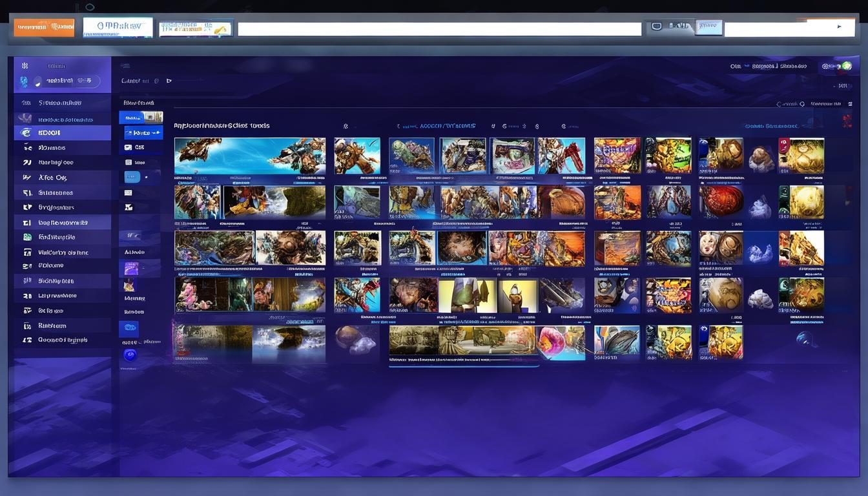Open the large banner thumbnail with flying creatures
The width and height of the screenshot is (868, 496).
tap(250, 156)
